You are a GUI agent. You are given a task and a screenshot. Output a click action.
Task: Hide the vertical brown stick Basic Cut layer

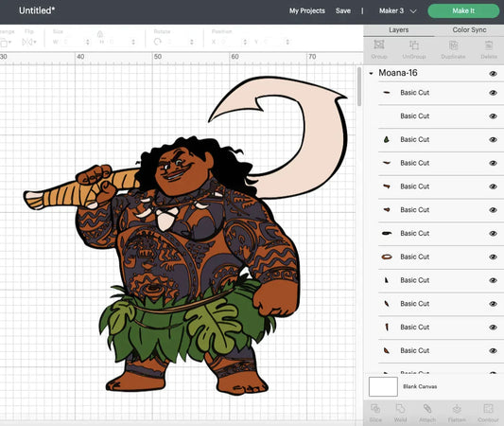click(493, 328)
